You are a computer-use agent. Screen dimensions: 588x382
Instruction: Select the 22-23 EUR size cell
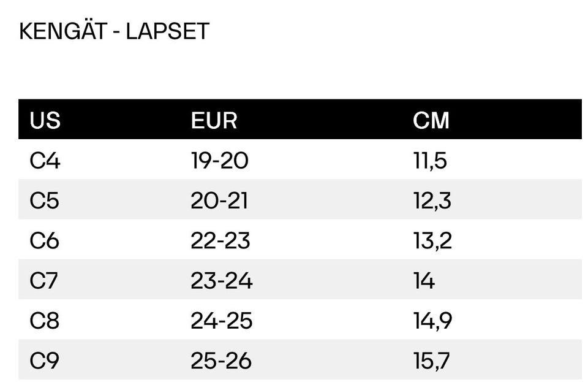coord(221,240)
